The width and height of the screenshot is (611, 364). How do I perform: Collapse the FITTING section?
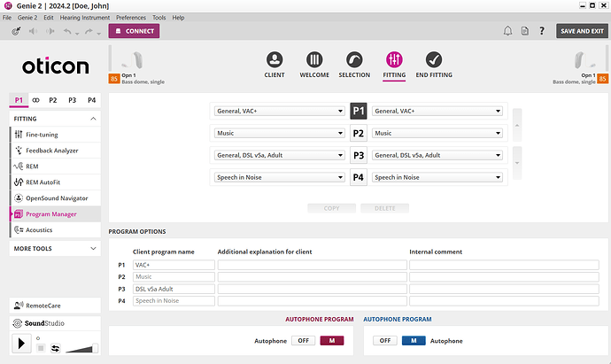93,119
